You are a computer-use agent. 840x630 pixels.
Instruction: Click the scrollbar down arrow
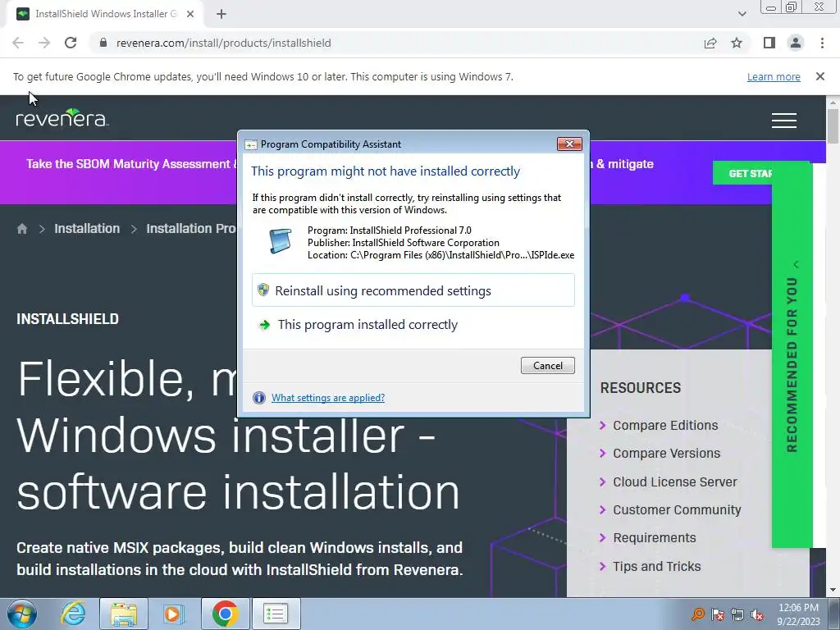[833, 590]
